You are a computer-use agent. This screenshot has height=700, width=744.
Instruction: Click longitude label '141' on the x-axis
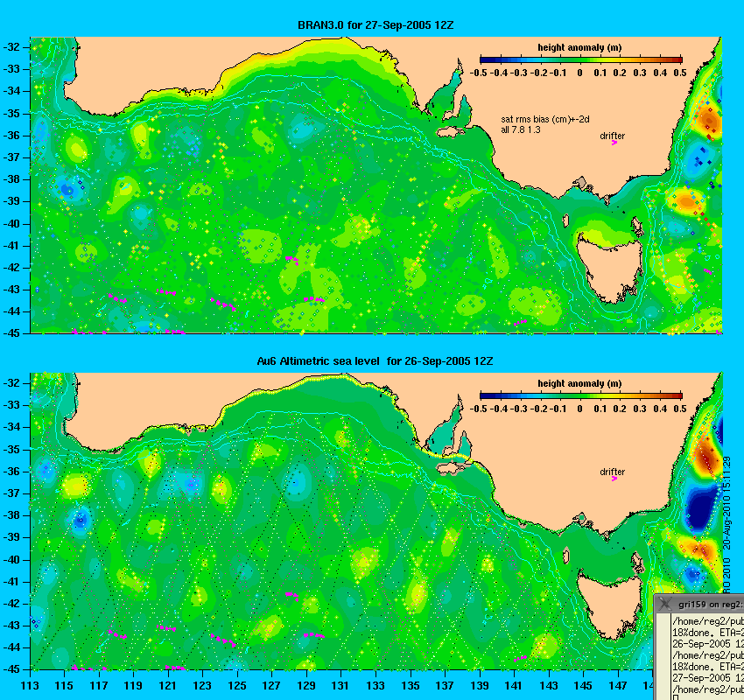tap(515, 686)
